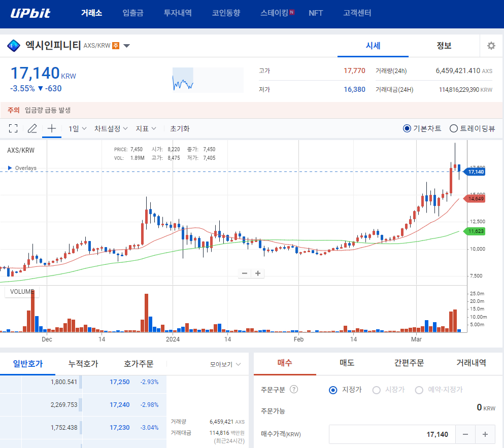This screenshot has height=448, width=504.
Task: Go to 입출금 menu
Action: [x=133, y=13]
